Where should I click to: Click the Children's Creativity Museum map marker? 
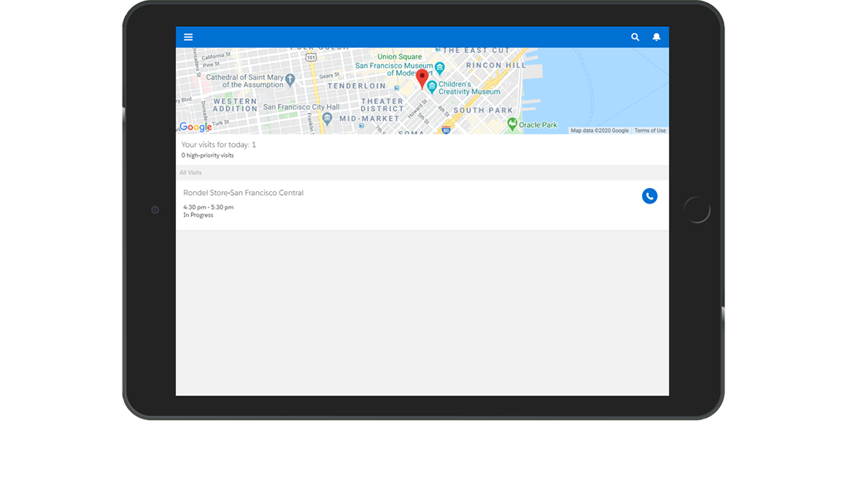[432, 87]
